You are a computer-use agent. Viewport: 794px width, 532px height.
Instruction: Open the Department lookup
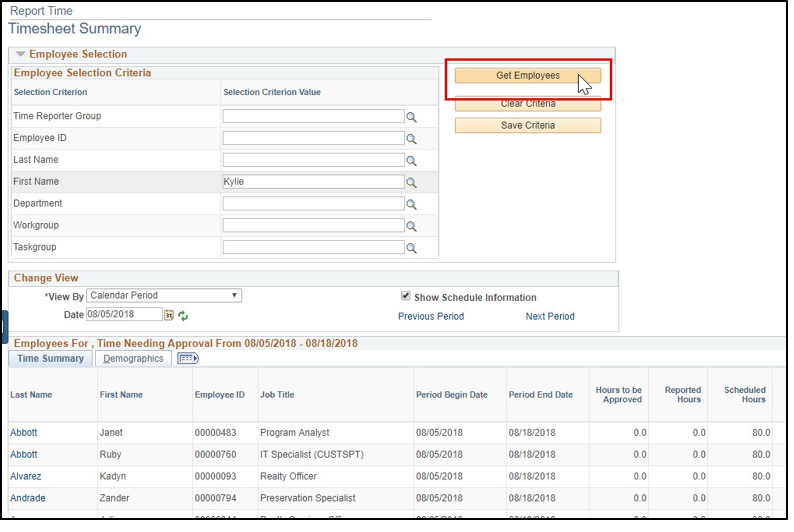(x=413, y=204)
